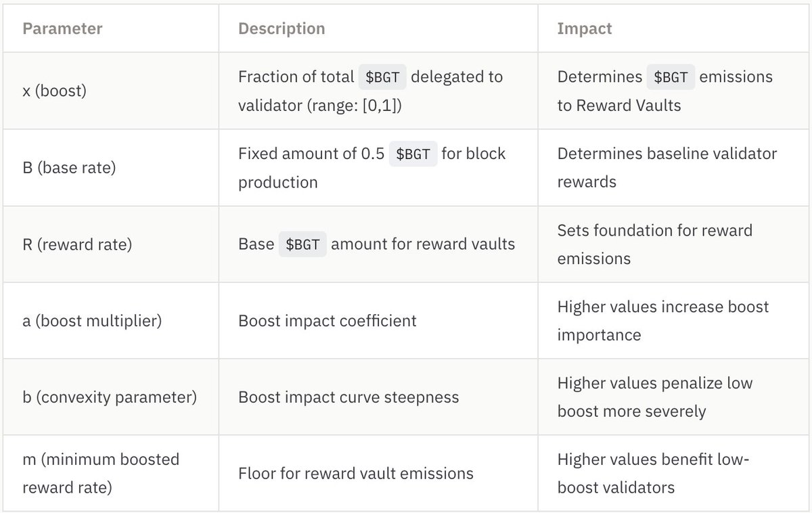This screenshot has height=513, width=812.
Task: Click the text "Higher values increase boost importance"
Action: click(662, 320)
